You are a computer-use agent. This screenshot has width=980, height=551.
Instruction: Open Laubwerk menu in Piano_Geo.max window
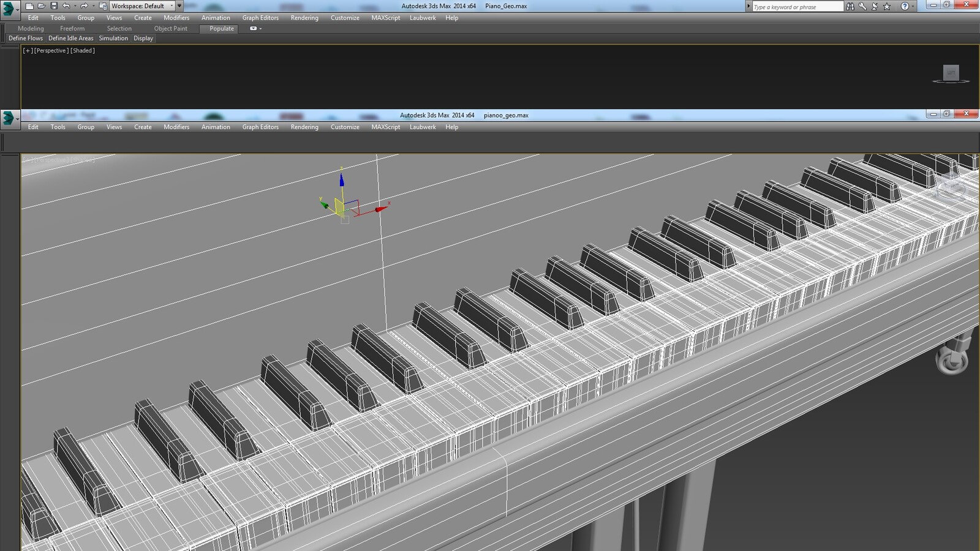[423, 18]
